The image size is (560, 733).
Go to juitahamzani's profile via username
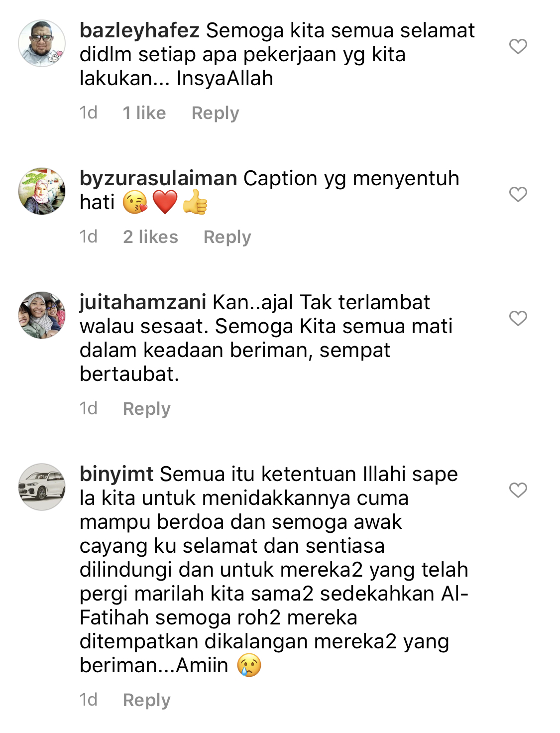pos(143,303)
